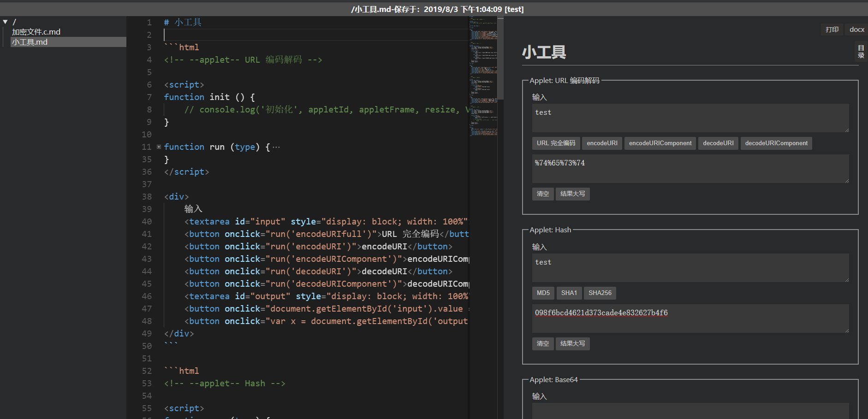Click the title bar file path text
868x419 pixels.
tap(437, 9)
